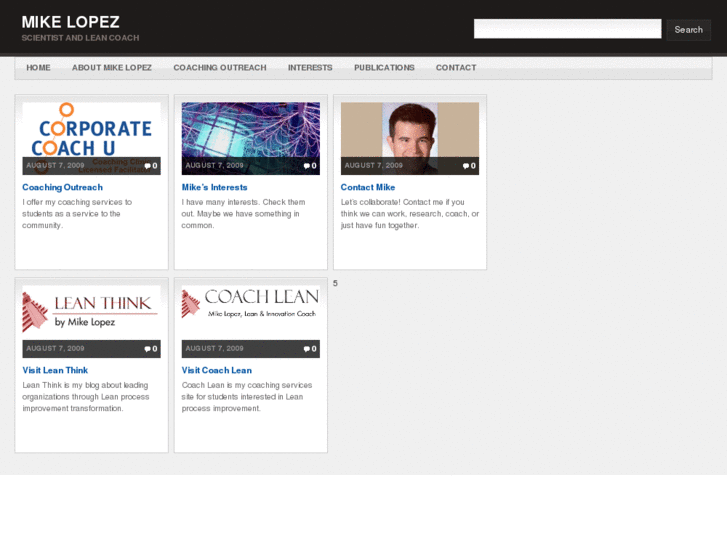Click the August 7, 2009 date on Lean Think card
The height and width of the screenshot is (545, 727).
point(55,348)
